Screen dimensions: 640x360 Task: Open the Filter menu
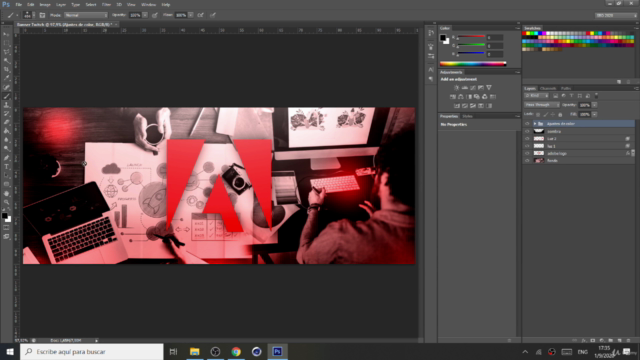(x=106, y=4)
